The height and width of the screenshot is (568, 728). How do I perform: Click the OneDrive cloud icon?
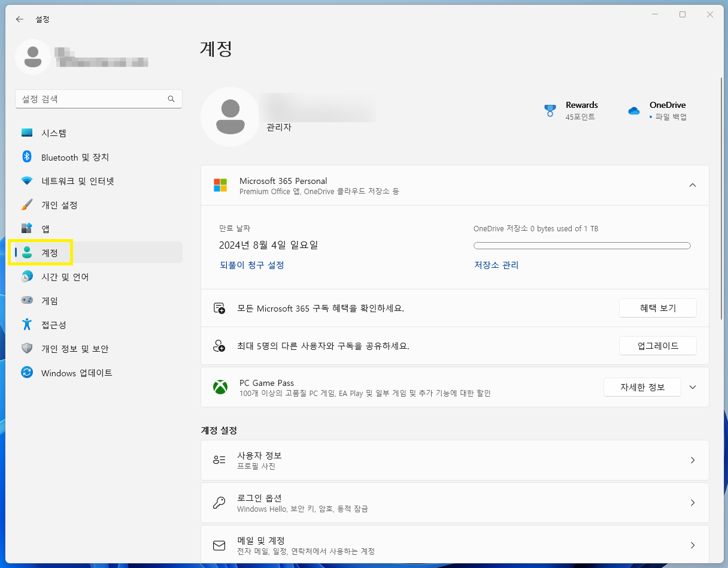634,111
